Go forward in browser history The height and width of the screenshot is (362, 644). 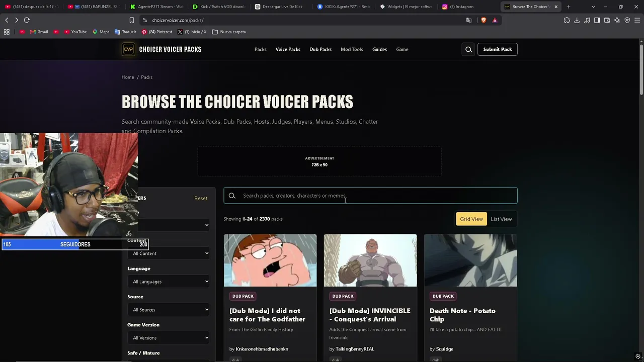[17, 20]
